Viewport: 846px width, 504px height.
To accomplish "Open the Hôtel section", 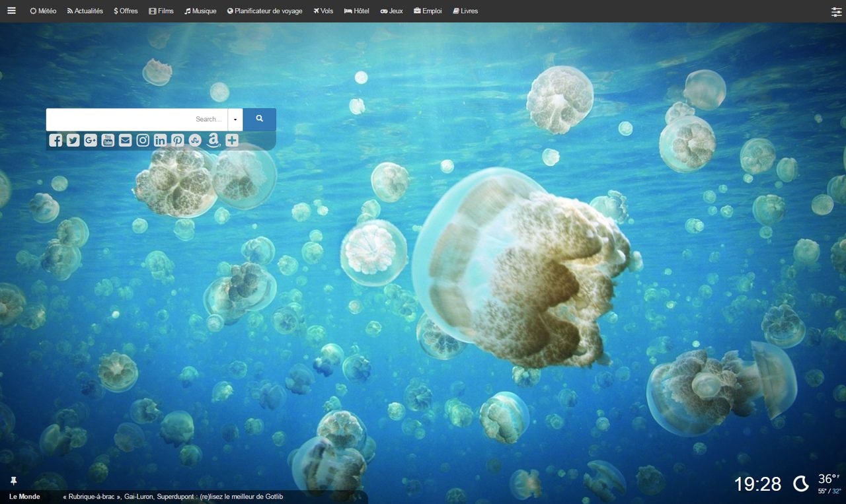I will 356,11.
